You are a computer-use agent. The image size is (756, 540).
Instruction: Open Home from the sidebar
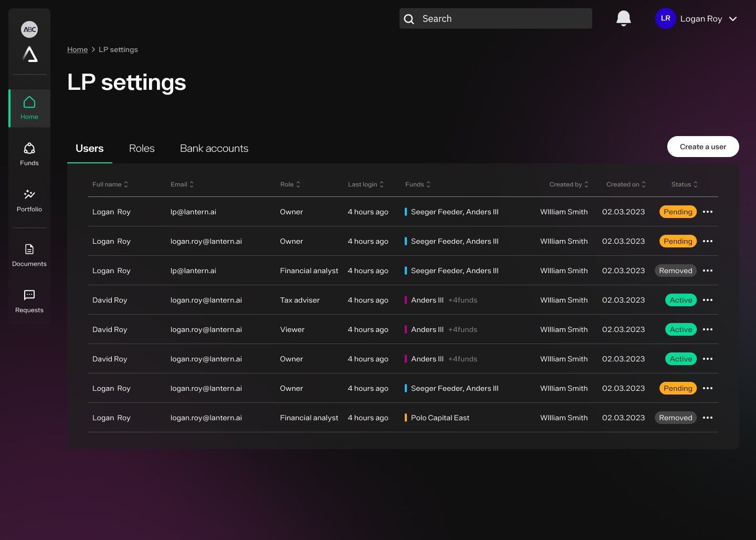29,108
